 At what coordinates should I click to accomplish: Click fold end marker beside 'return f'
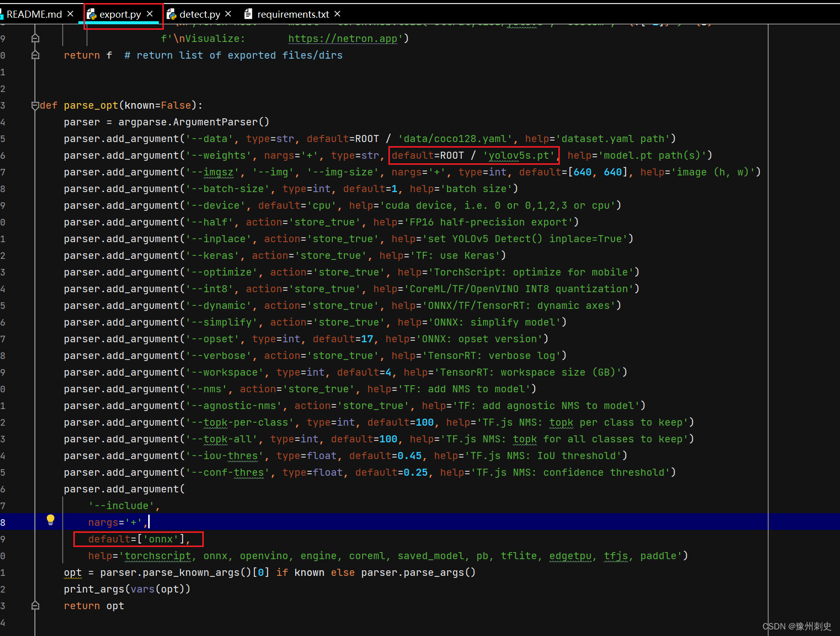pos(35,55)
